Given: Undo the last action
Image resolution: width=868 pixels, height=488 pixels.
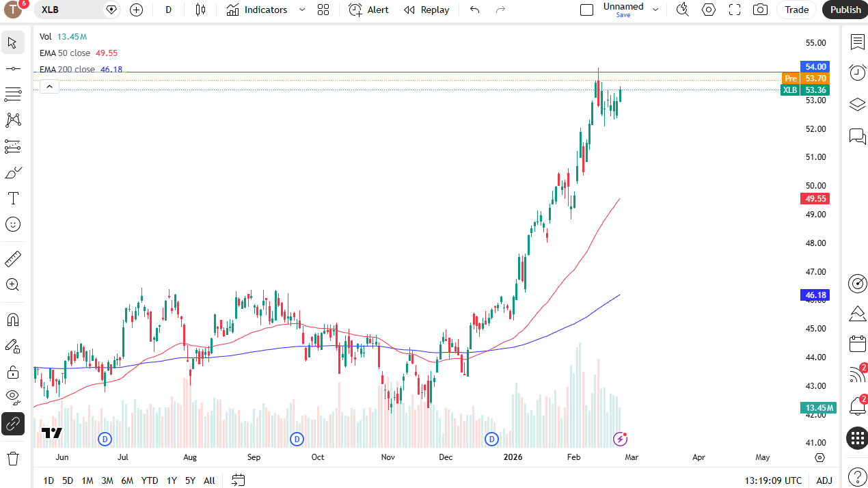Looking at the screenshot, I should [475, 10].
